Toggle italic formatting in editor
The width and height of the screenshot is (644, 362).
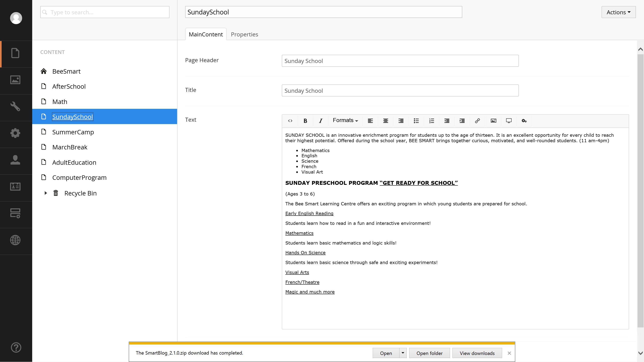pos(321,121)
